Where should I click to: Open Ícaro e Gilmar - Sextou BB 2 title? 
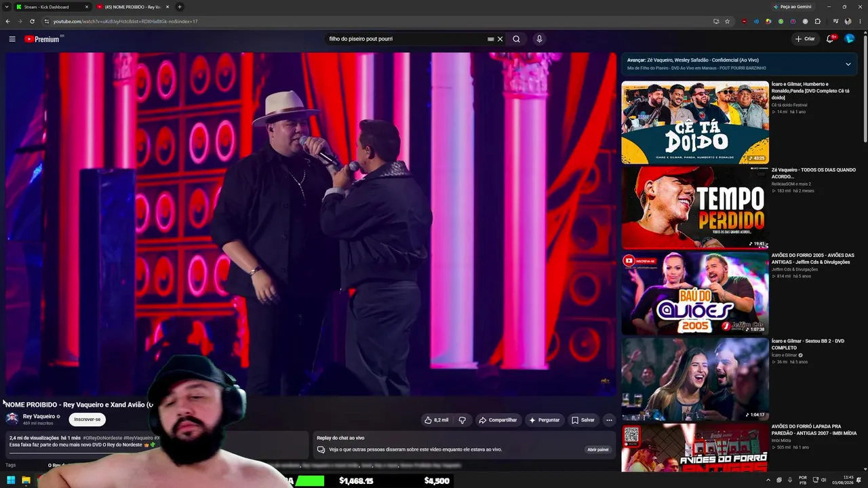click(808, 344)
